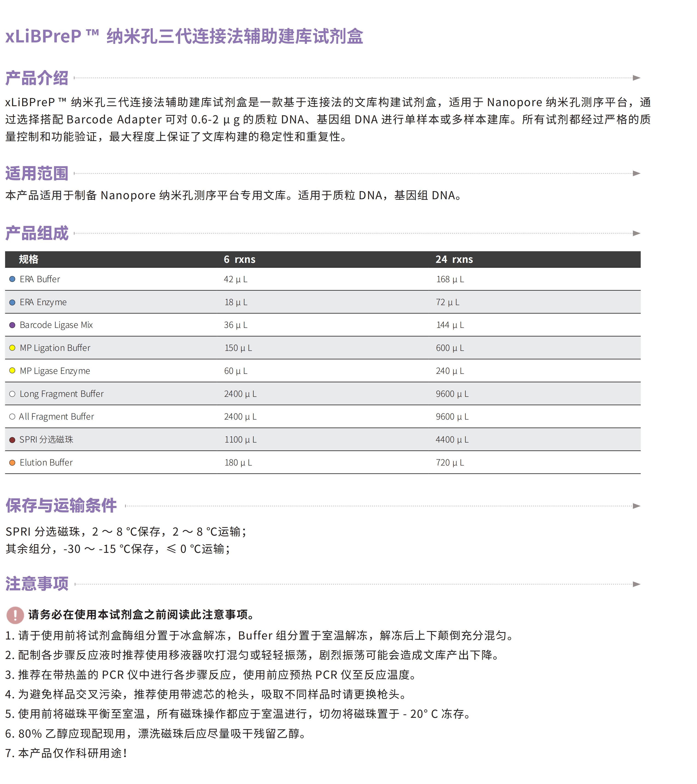Click the yellow dot beside MP Ligation Buffer
The image size is (697, 784).
pyautogui.click(x=12, y=348)
